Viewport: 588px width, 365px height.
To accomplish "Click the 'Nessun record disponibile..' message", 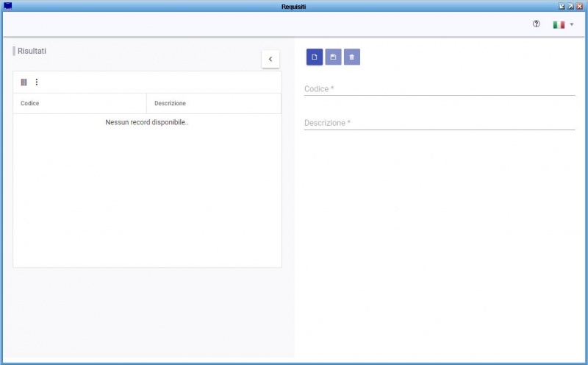I will click(x=147, y=122).
